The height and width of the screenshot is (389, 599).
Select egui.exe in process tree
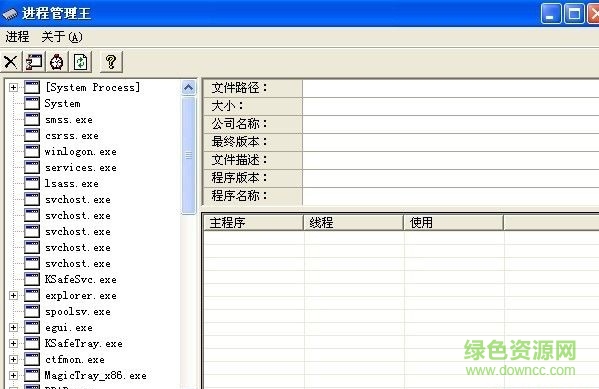(69, 328)
